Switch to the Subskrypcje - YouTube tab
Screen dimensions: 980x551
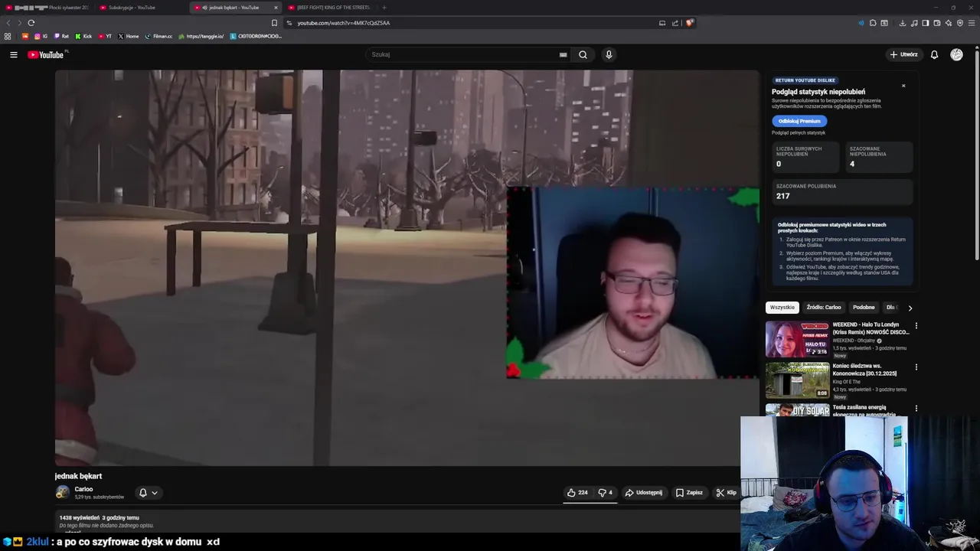pos(140,8)
